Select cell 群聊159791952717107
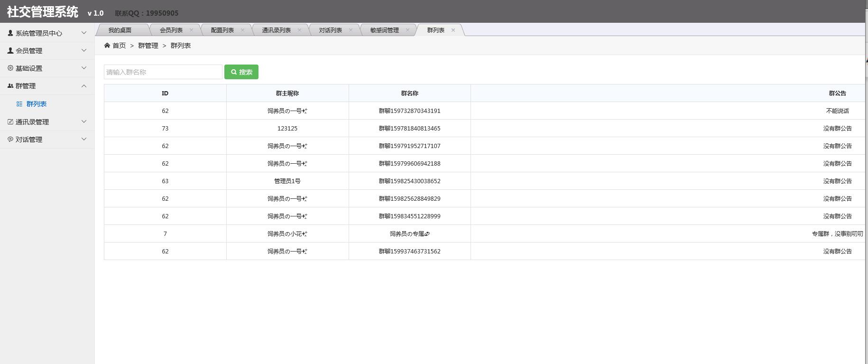 [x=410, y=146]
